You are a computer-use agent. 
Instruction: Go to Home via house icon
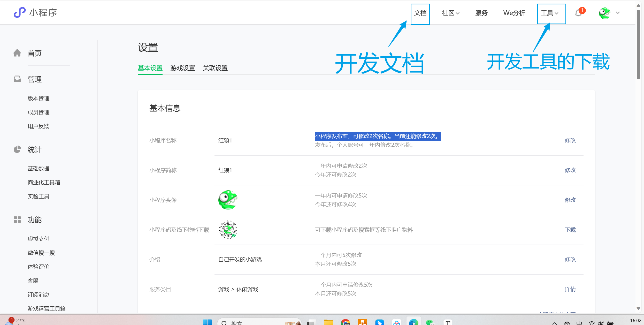point(17,53)
